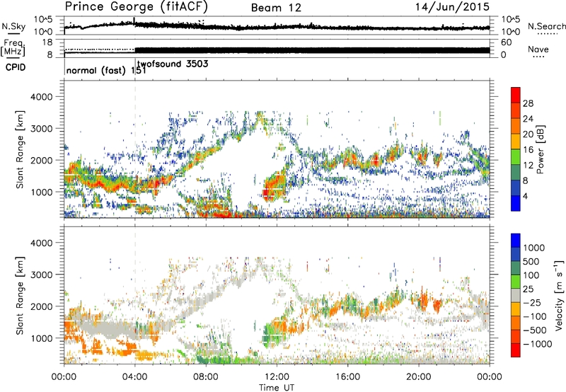Click the "16" power colorbar value
The image size is (566, 392).
click(x=528, y=150)
